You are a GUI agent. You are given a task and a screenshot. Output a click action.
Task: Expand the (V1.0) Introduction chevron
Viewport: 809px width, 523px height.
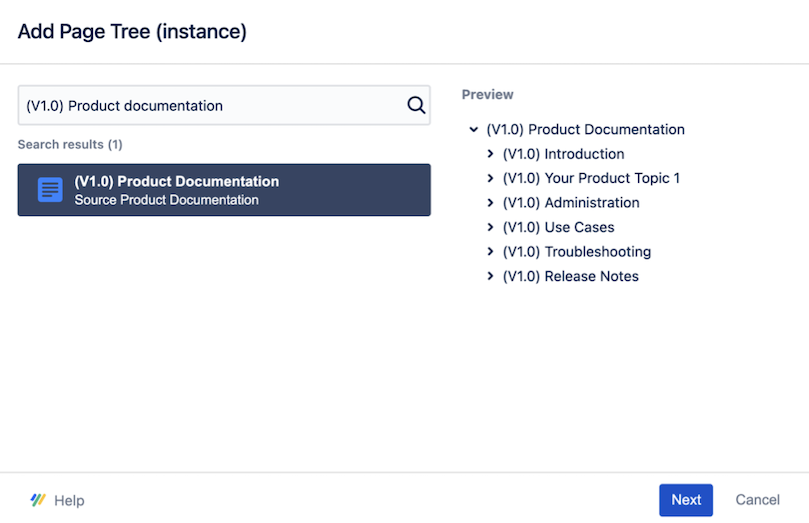pyautogui.click(x=490, y=154)
